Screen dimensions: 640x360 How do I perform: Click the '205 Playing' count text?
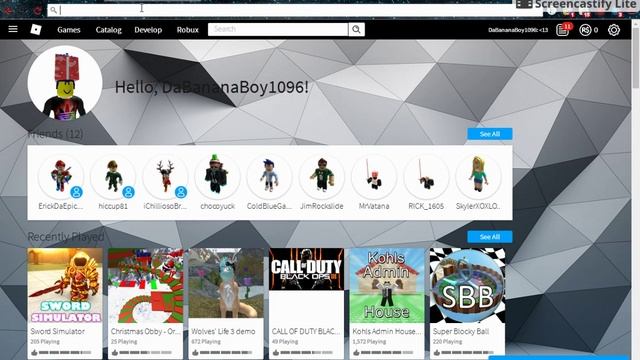click(x=45, y=341)
